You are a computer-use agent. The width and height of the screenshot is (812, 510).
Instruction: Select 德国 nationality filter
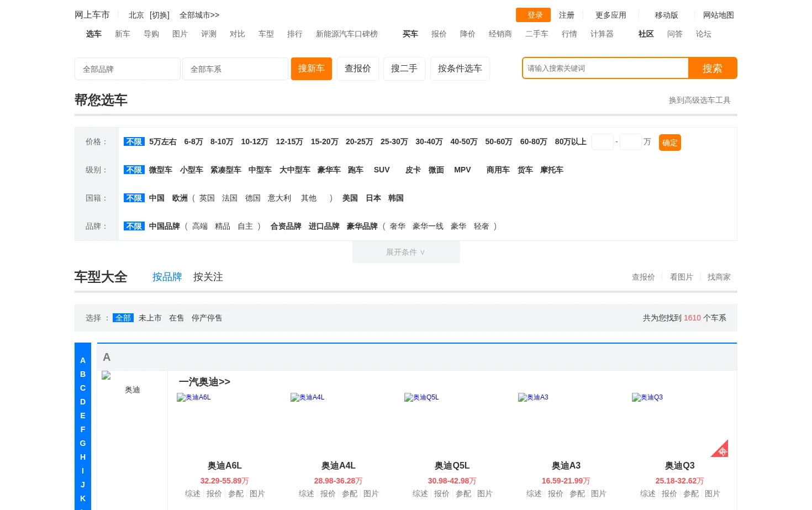point(253,198)
